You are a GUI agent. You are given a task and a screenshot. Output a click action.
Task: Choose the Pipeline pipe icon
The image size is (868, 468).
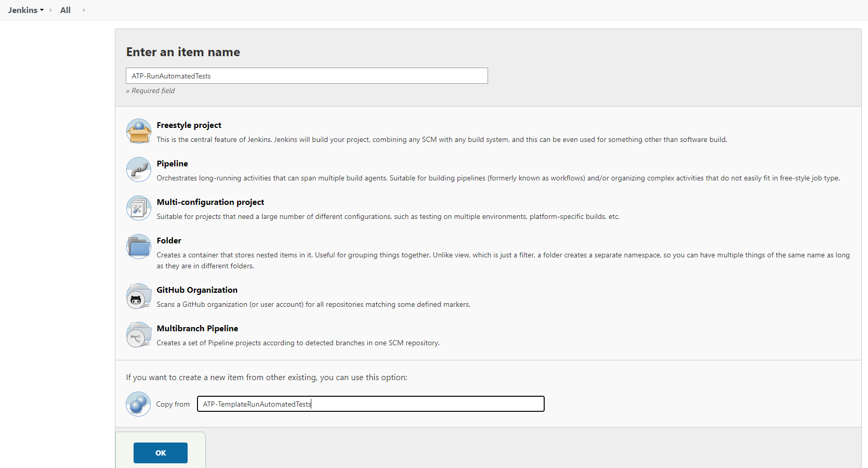(139, 170)
